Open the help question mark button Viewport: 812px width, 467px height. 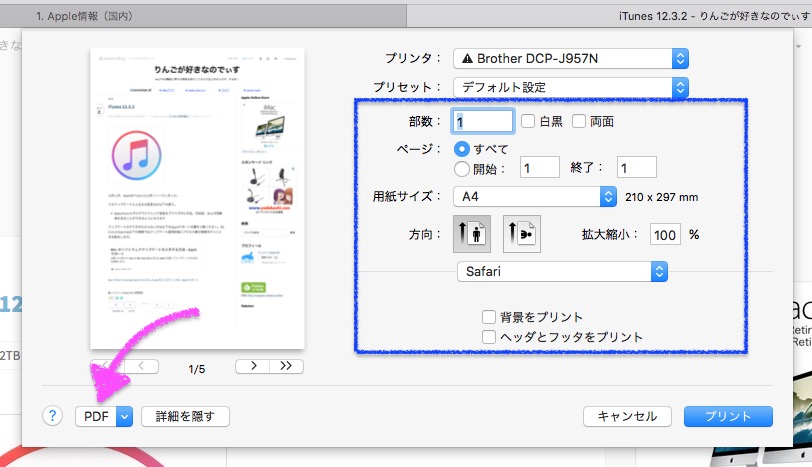[x=52, y=416]
